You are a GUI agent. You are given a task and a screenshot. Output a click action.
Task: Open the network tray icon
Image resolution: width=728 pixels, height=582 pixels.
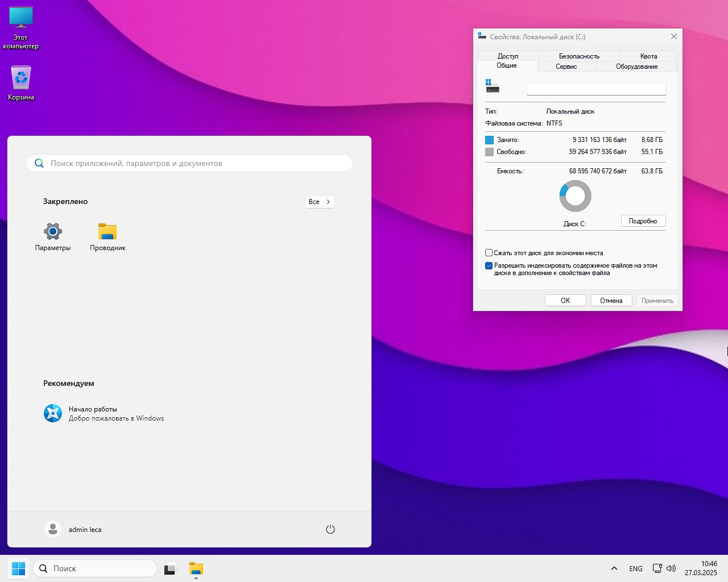click(x=657, y=568)
